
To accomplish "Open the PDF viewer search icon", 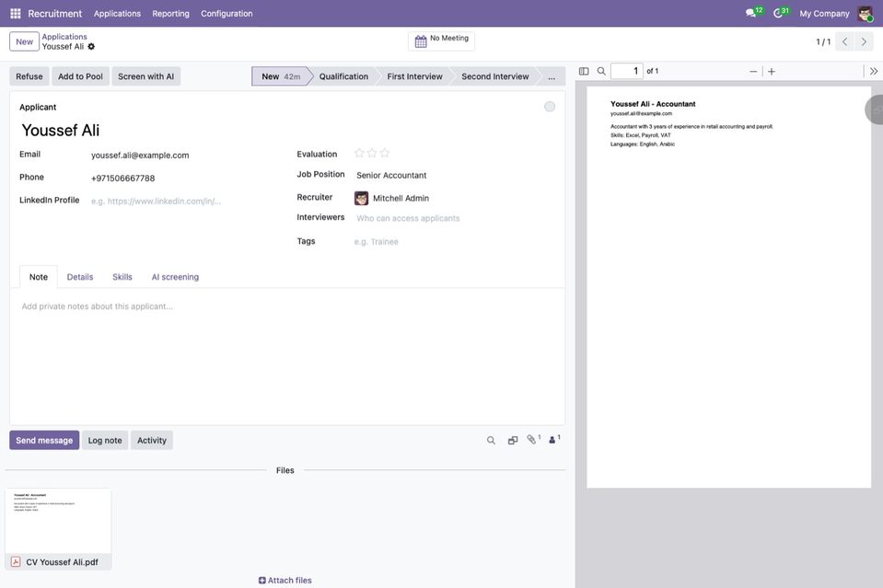I will (x=601, y=72).
